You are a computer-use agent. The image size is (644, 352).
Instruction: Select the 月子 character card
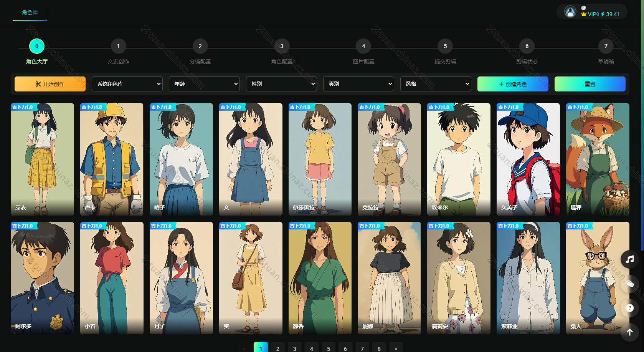(x=181, y=278)
